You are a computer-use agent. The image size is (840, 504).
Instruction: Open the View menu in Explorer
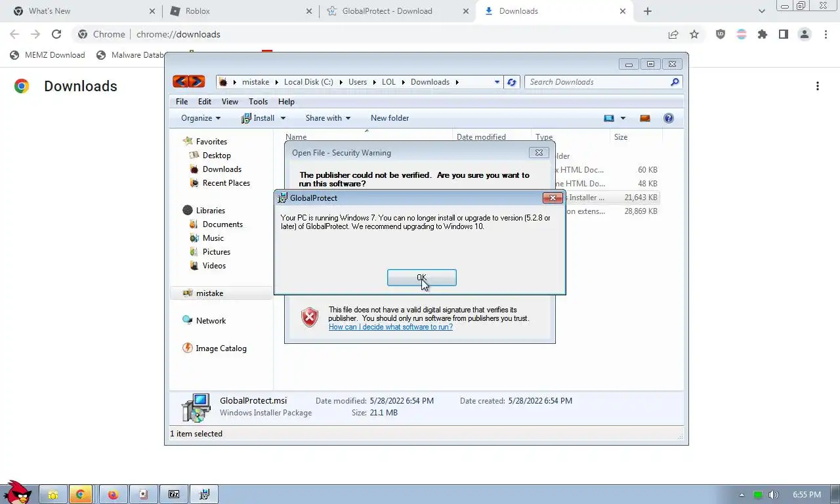(x=230, y=102)
